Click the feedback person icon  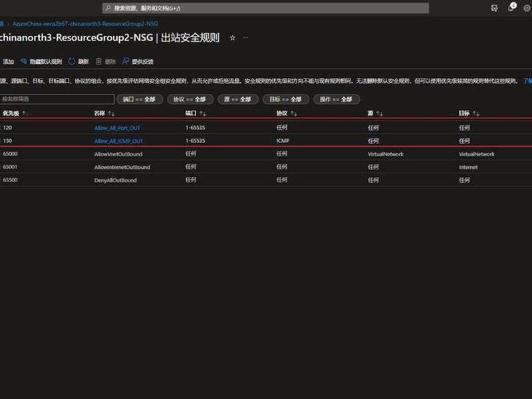tap(126, 61)
